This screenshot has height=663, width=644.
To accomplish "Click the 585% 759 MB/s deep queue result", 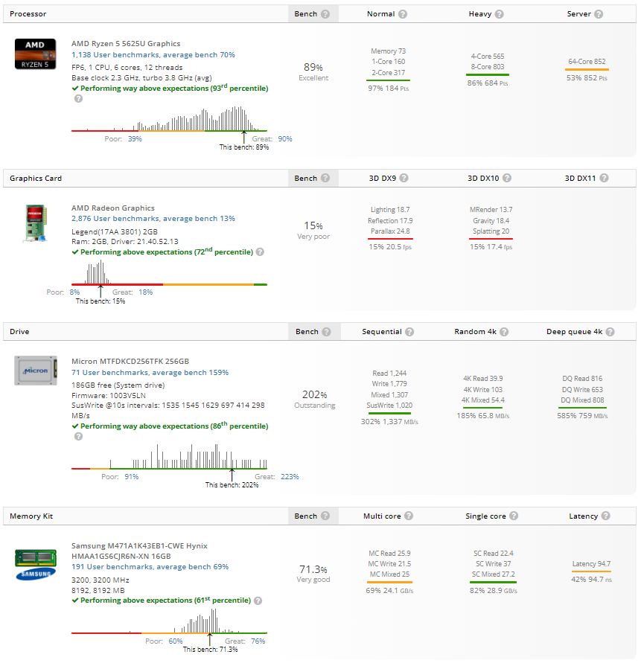I will coord(582,416).
